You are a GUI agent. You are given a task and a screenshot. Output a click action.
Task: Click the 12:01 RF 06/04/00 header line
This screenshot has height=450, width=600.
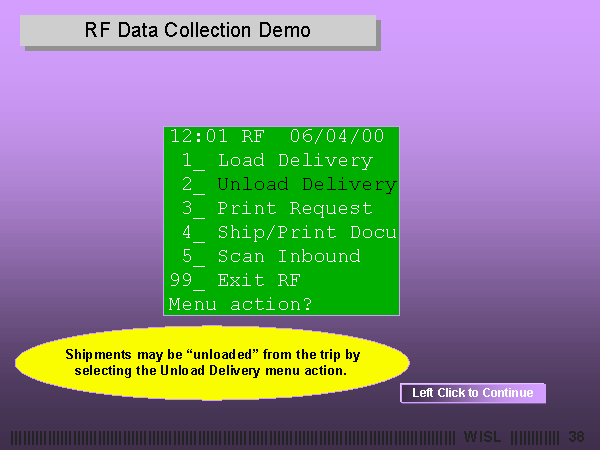click(x=277, y=136)
